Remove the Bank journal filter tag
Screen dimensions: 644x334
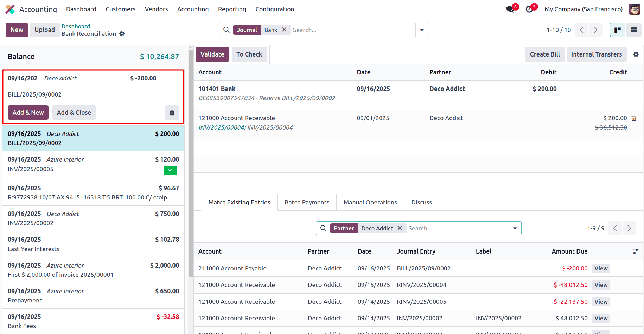(284, 30)
